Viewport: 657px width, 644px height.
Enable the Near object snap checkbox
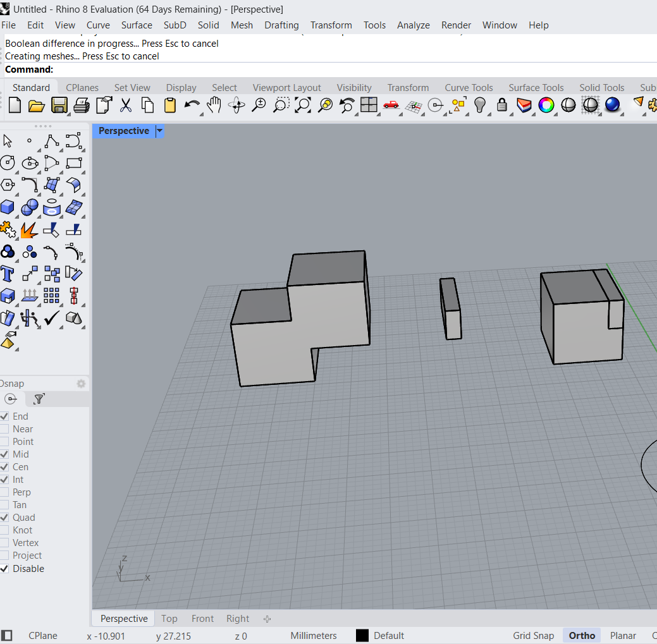[5, 429]
